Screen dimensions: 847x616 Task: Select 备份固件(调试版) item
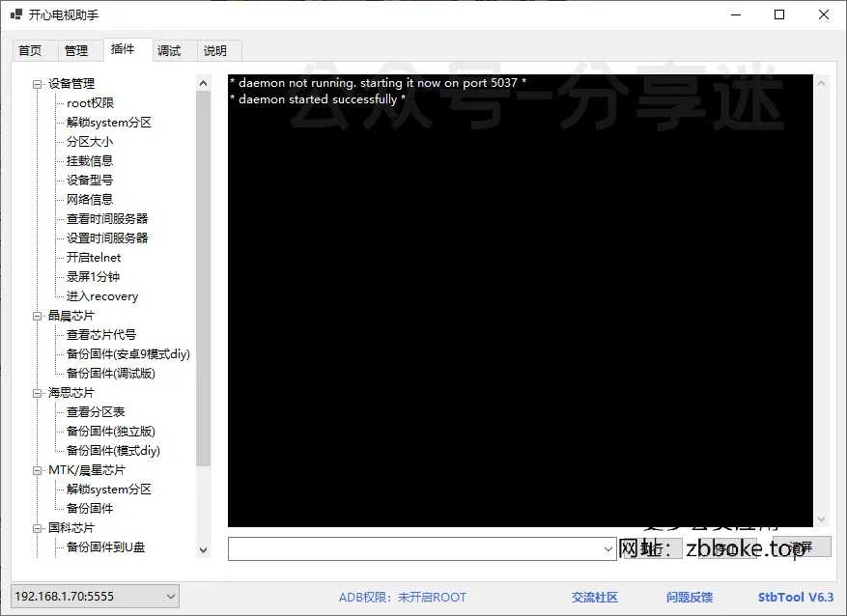tap(111, 374)
